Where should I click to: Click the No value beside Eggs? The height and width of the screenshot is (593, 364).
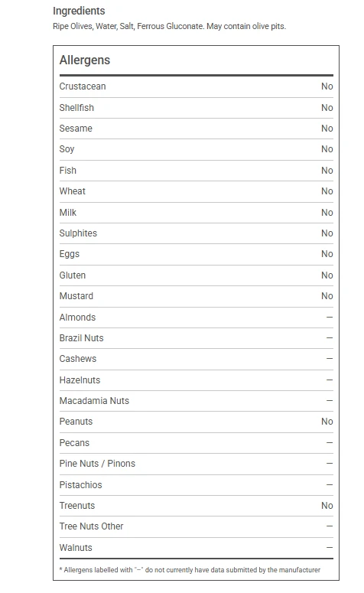coord(327,254)
